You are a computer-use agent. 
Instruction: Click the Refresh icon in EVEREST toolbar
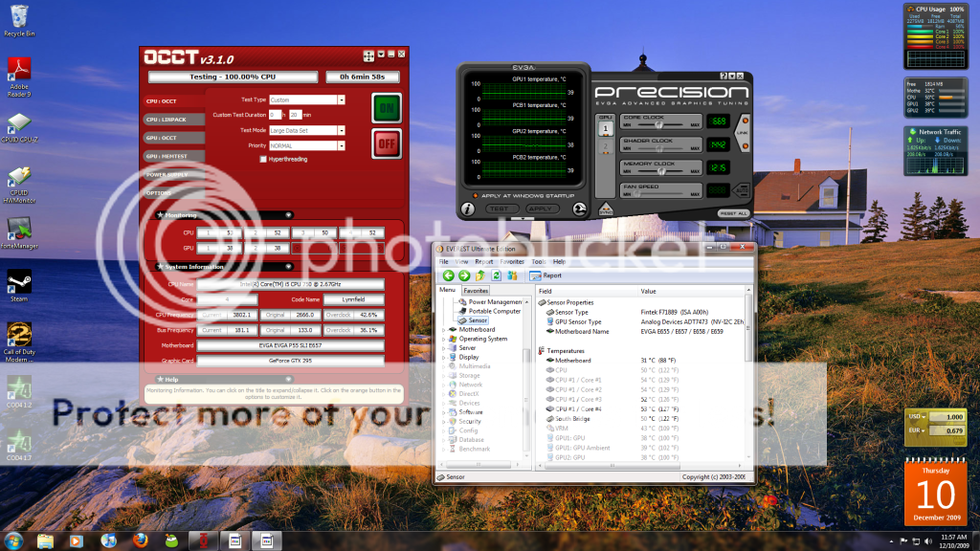tap(497, 275)
